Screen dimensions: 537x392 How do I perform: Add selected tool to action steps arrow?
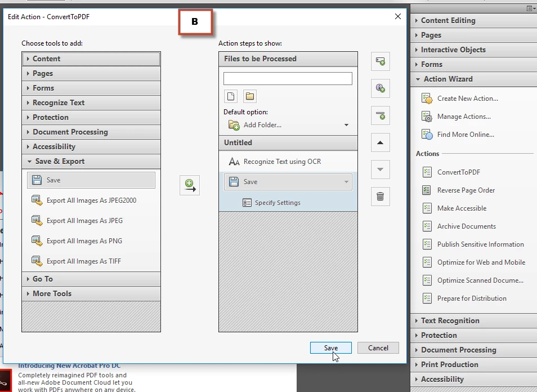(190, 185)
